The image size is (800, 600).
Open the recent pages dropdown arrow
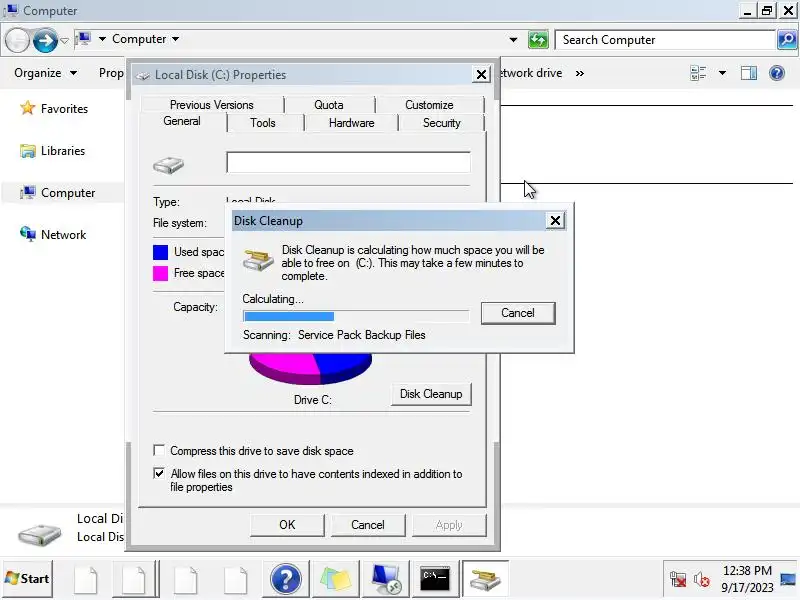(x=64, y=40)
